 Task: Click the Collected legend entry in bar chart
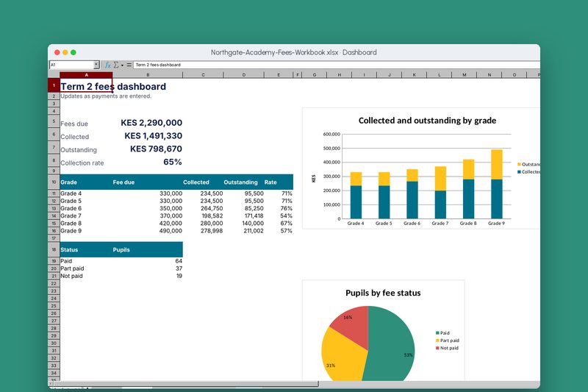(x=528, y=172)
